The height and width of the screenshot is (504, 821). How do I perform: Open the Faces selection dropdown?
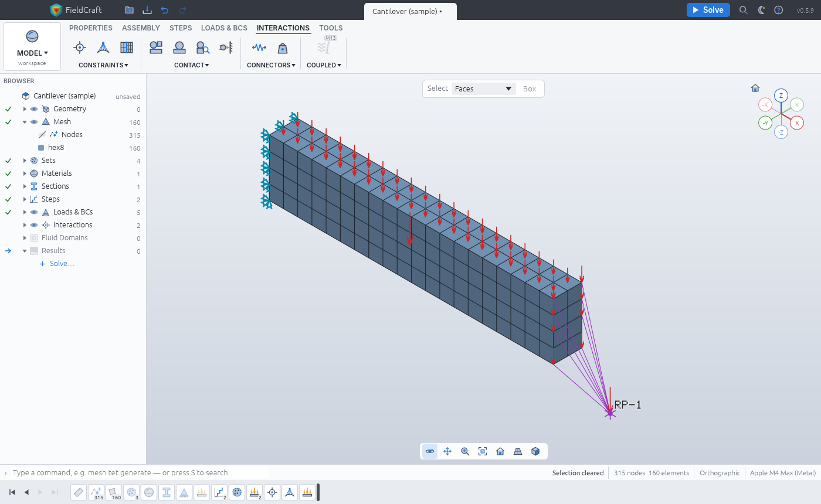(x=483, y=89)
